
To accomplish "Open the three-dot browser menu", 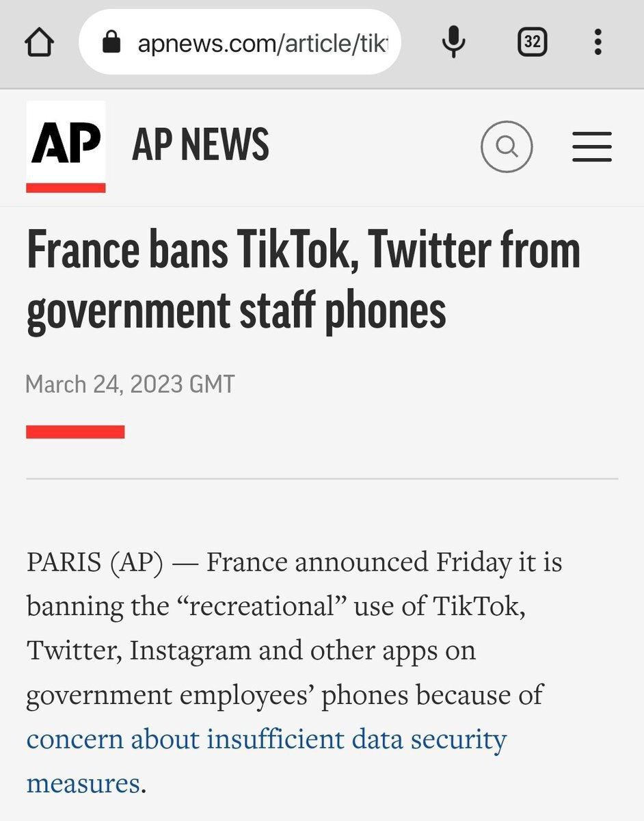I will tap(598, 42).
